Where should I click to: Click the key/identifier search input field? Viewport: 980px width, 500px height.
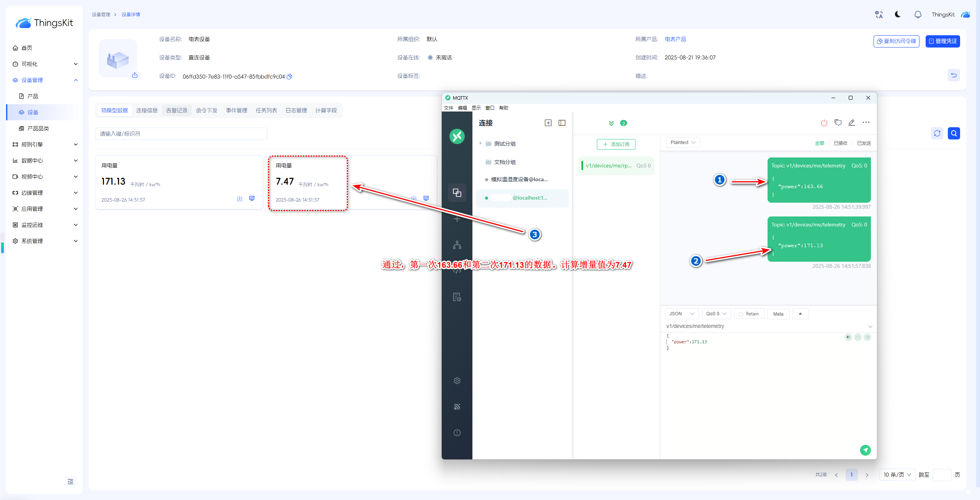coord(181,134)
